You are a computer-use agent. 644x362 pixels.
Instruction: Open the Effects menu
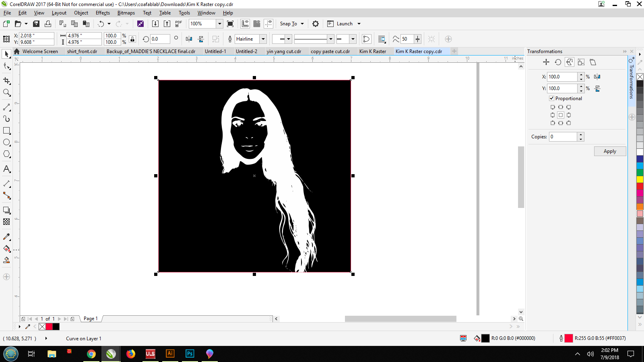coord(103,13)
